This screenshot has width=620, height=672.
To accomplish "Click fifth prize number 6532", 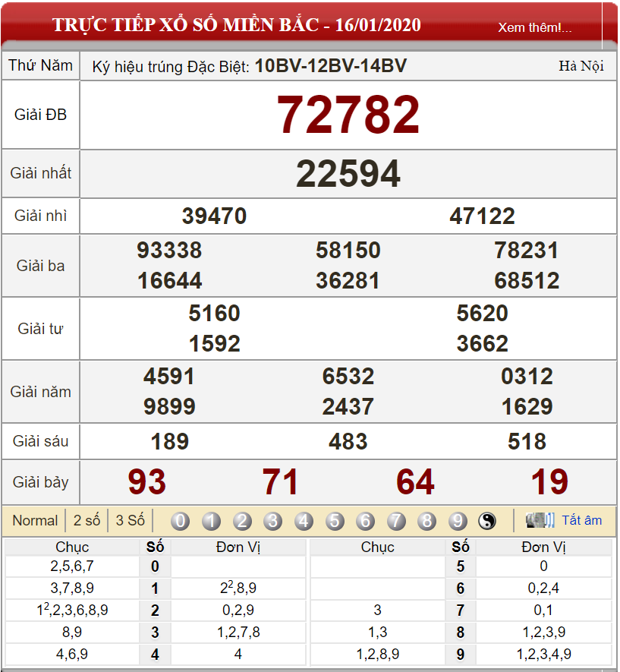I will point(348,377).
